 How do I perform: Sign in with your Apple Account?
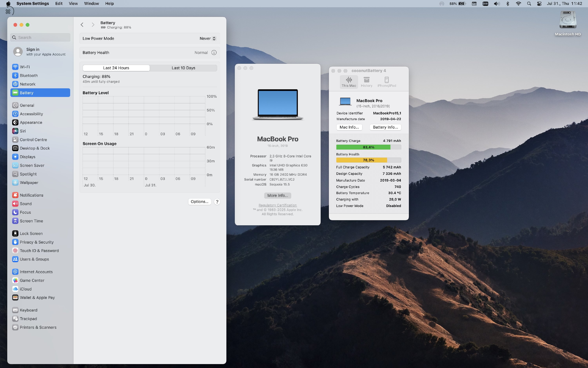point(40,52)
